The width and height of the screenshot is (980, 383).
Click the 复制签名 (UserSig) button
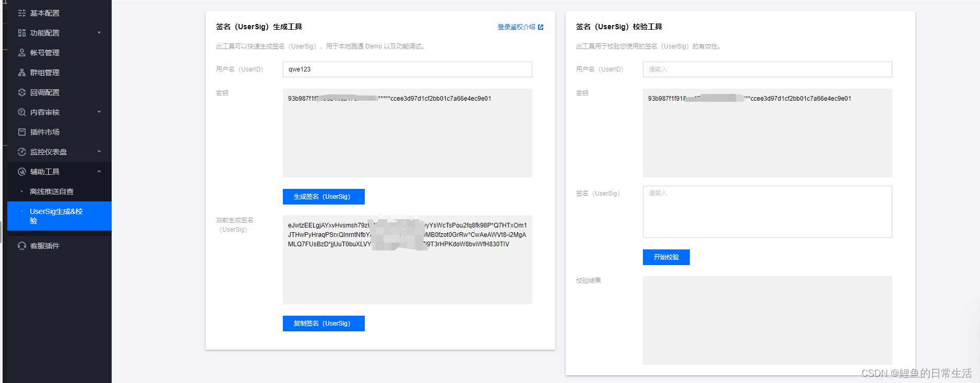[324, 324]
